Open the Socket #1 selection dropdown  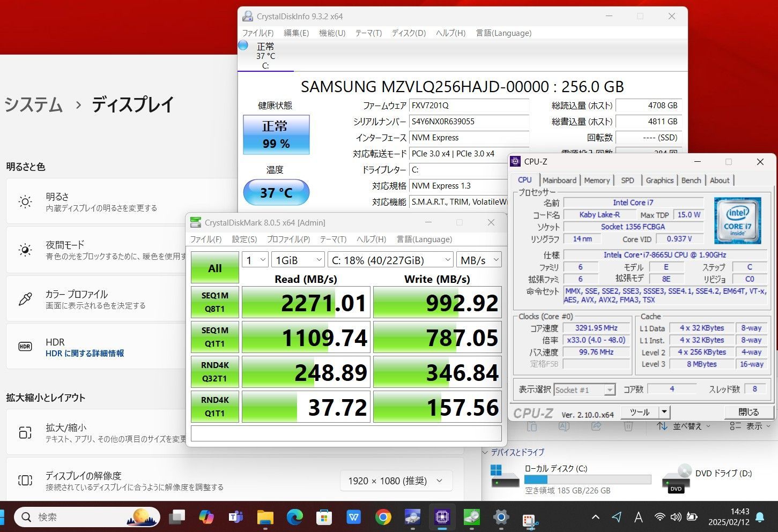[584, 389]
